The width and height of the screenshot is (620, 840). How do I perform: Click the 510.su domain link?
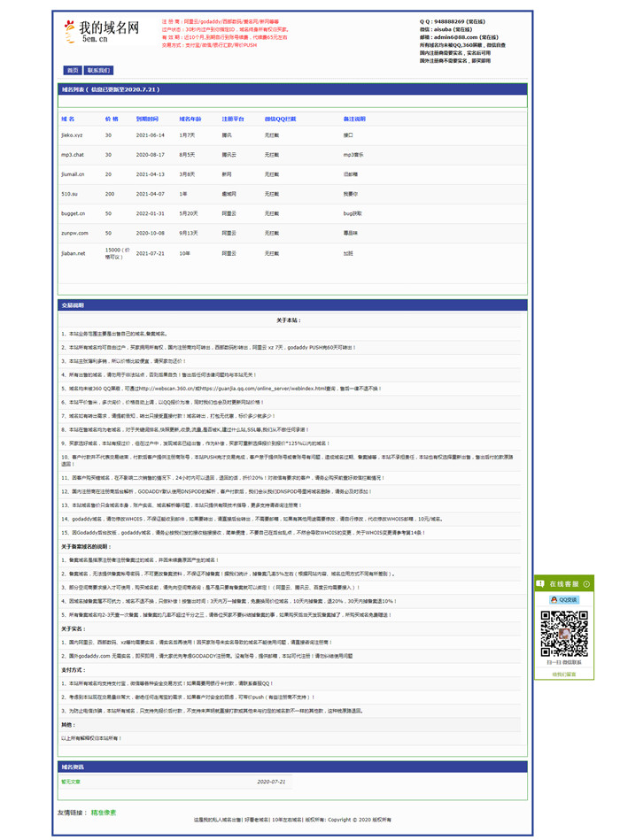[x=69, y=194]
